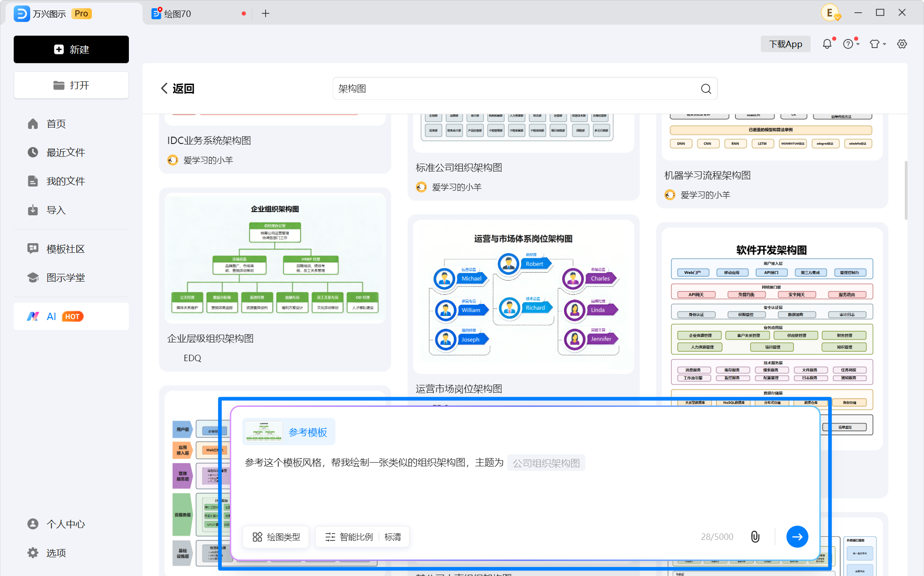Open top-right settings gear icon

902,44
